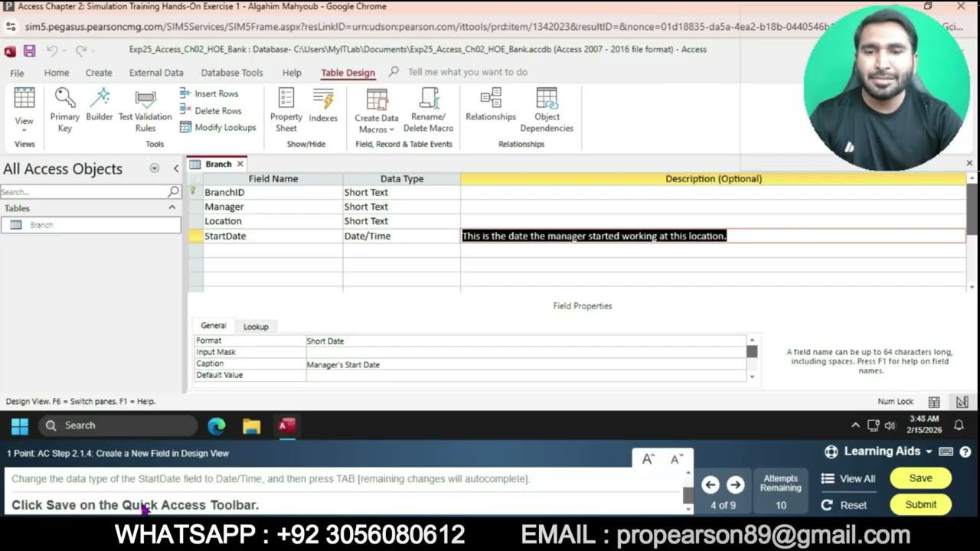Collapse the Tables group
980x551 pixels.
171,207
